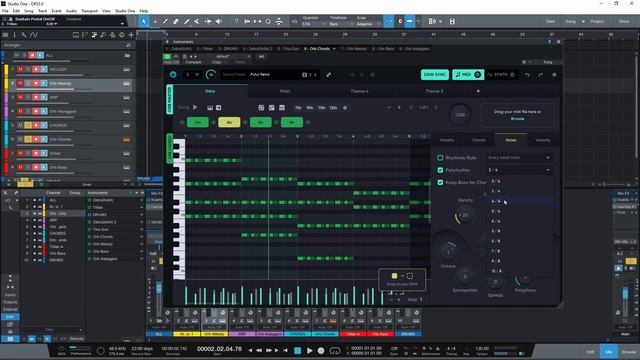Click the Browse link for midi file
This screenshot has height=360, width=640.
[x=518, y=119]
